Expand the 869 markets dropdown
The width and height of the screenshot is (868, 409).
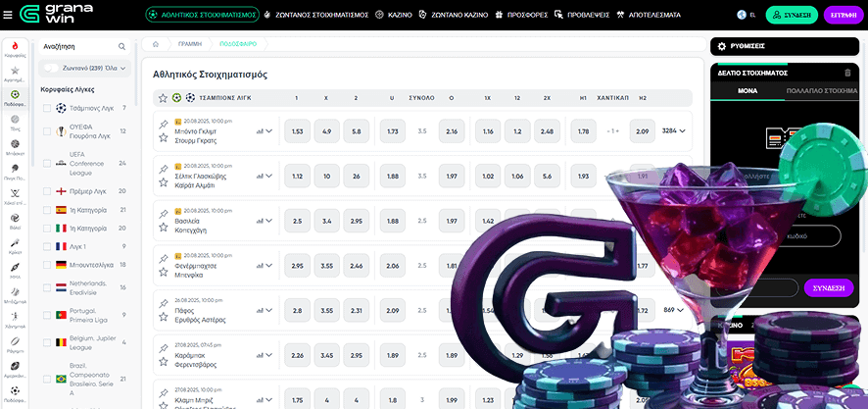click(x=674, y=310)
